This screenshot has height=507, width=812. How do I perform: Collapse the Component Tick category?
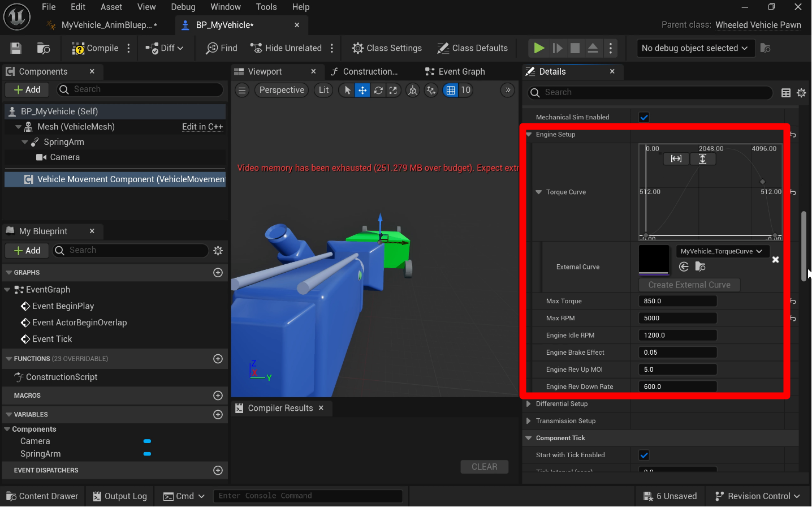point(529,438)
